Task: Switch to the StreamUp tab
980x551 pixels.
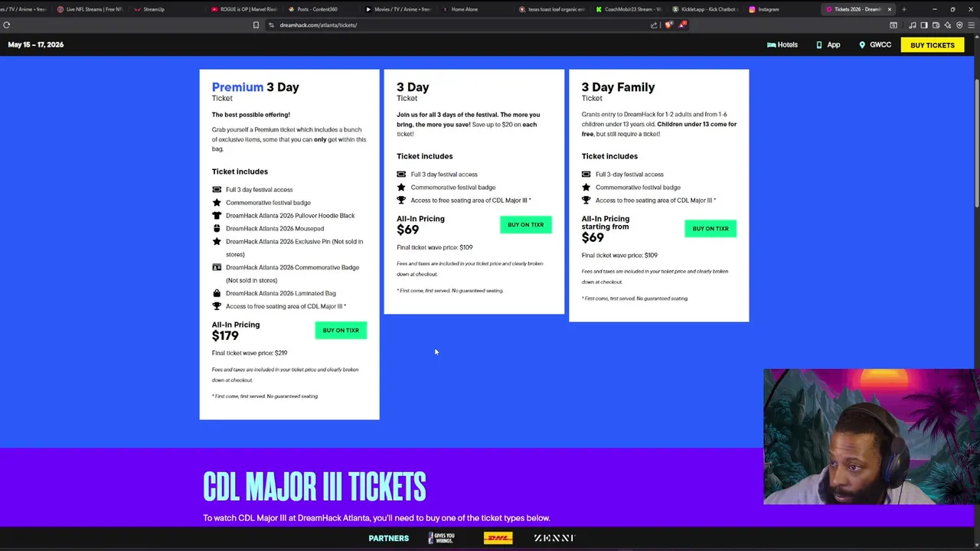Action: (x=167, y=9)
